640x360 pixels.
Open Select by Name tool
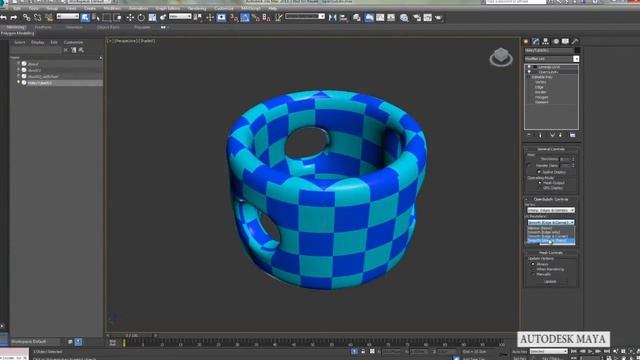96,18
